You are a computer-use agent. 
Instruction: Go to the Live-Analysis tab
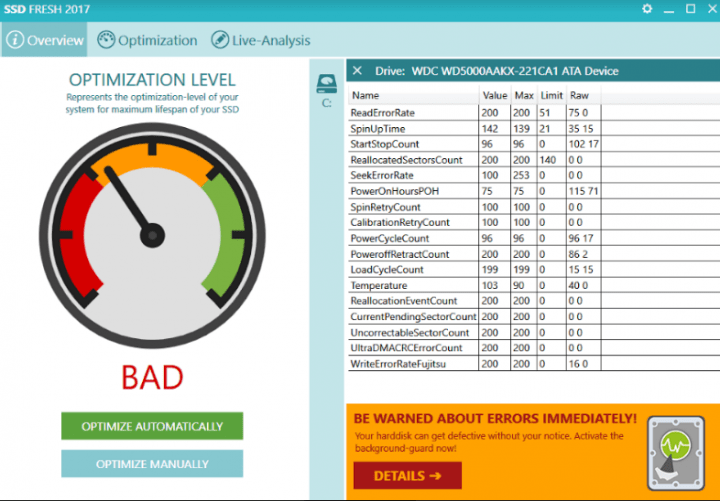point(260,40)
